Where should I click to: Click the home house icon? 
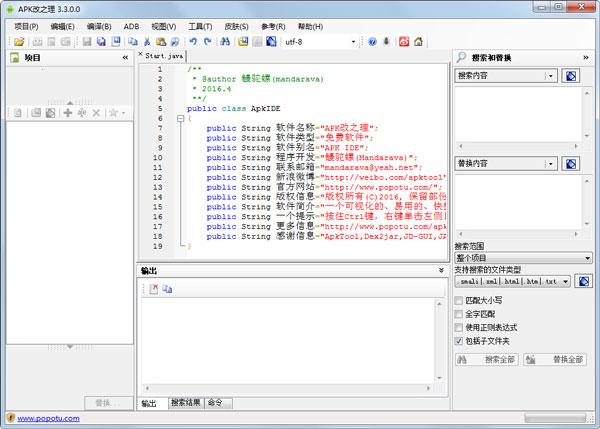coord(418,41)
